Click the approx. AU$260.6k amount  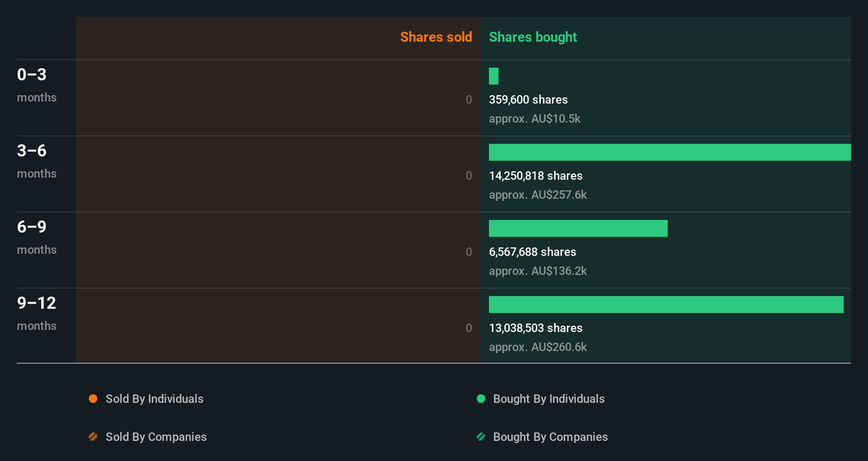coord(538,347)
